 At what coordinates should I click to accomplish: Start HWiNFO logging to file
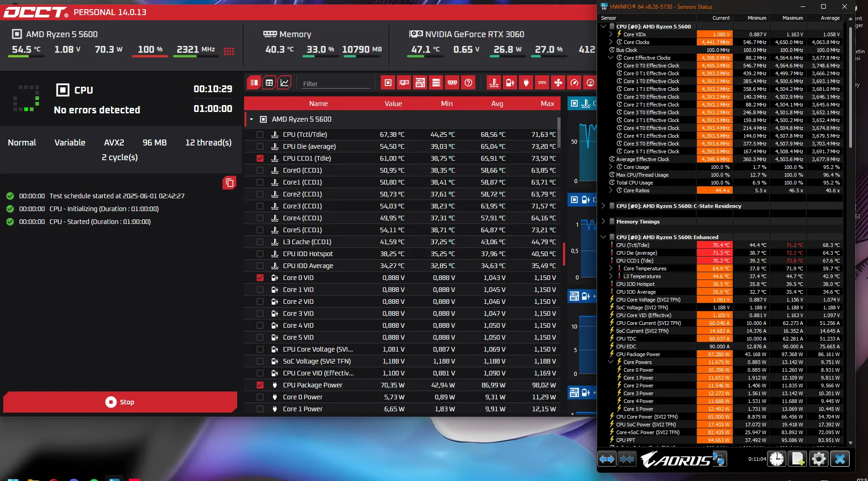coord(798,459)
